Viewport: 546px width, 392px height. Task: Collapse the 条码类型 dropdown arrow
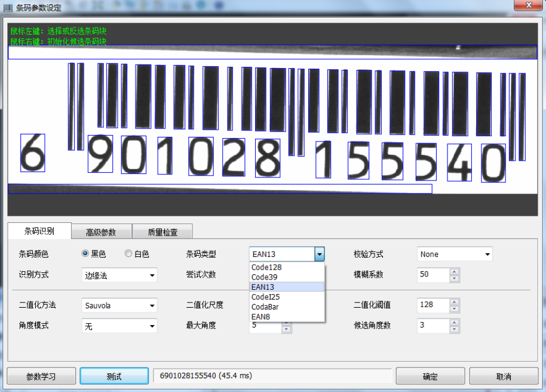pos(320,255)
